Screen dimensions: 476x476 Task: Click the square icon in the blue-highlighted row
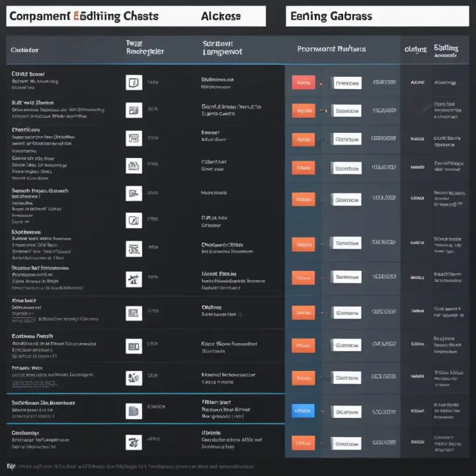(134, 411)
